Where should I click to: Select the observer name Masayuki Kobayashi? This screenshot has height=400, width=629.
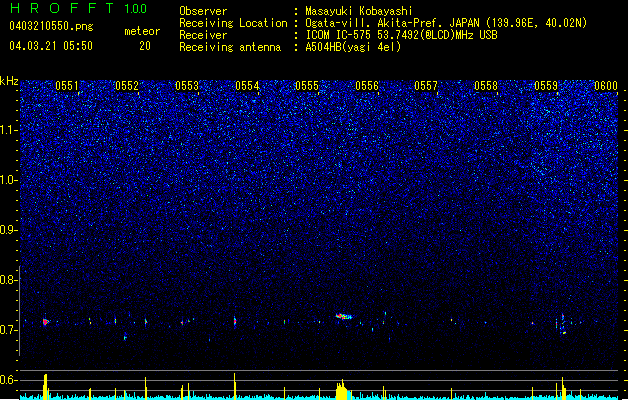tap(359, 11)
